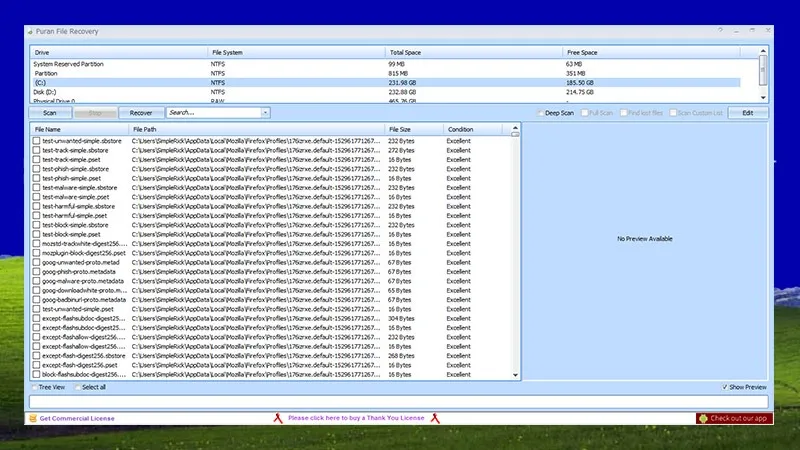
Task: Click the help question mark in the title bar
Action: (x=720, y=31)
